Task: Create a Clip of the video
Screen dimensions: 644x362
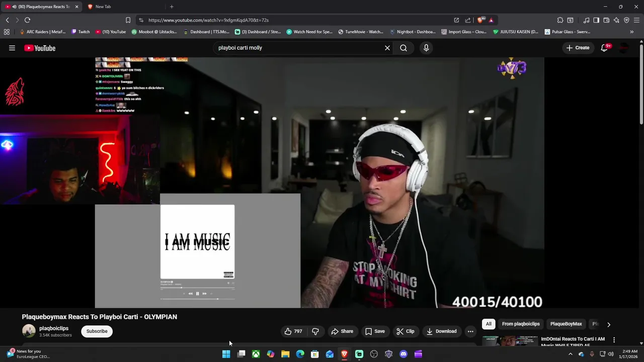Action: [405, 331]
